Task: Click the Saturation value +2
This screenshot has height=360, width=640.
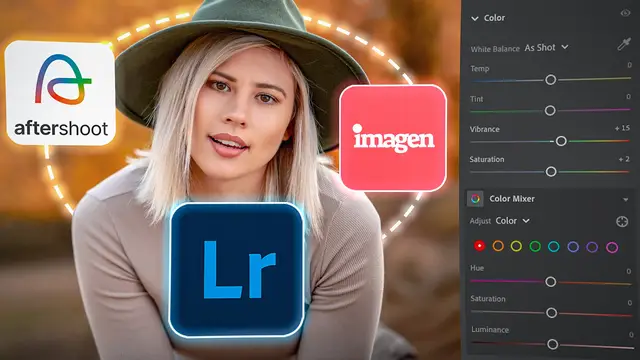Action: tap(624, 159)
